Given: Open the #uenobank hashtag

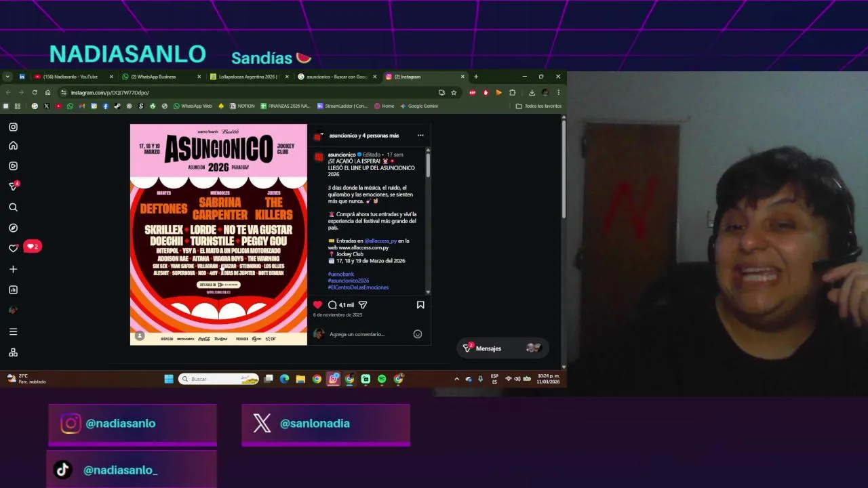Looking at the screenshot, I should (341, 274).
